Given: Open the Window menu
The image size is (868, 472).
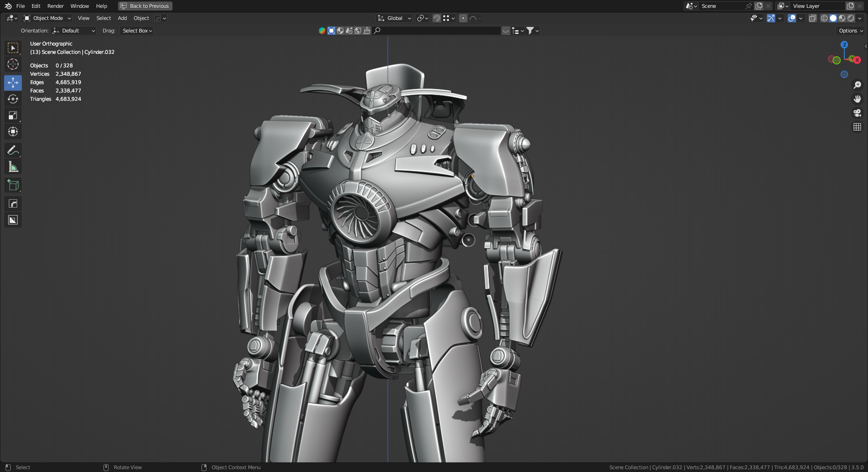Looking at the screenshot, I should point(79,6).
